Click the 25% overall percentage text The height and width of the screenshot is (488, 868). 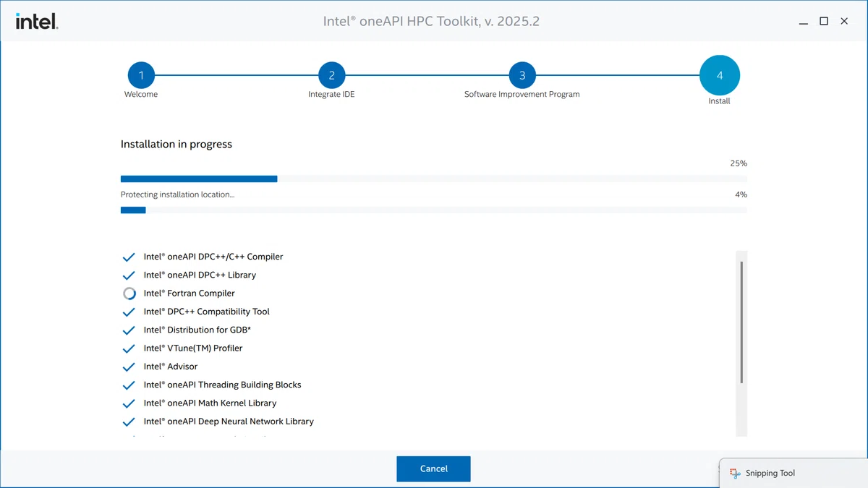pos(739,163)
